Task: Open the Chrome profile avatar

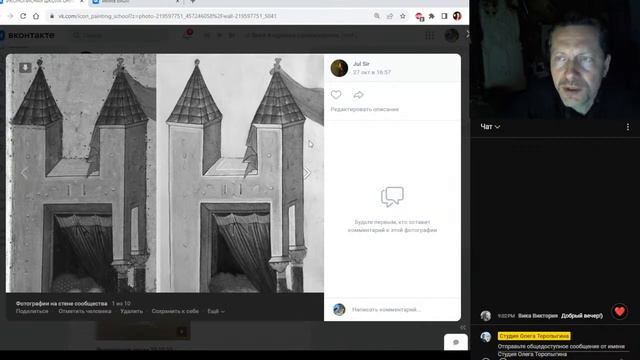Action: pos(457,16)
